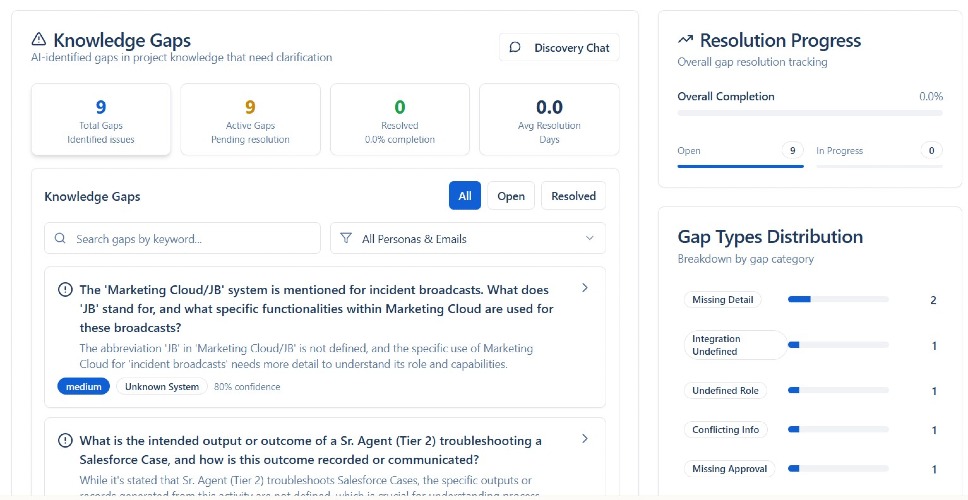Click the Conflicting Info distribution bar
This screenshot has height=500, width=968.
(838, 429)
